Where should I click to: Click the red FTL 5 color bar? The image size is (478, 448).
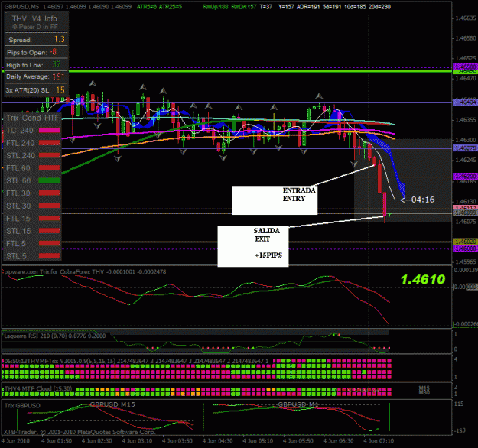pos(49,243)
